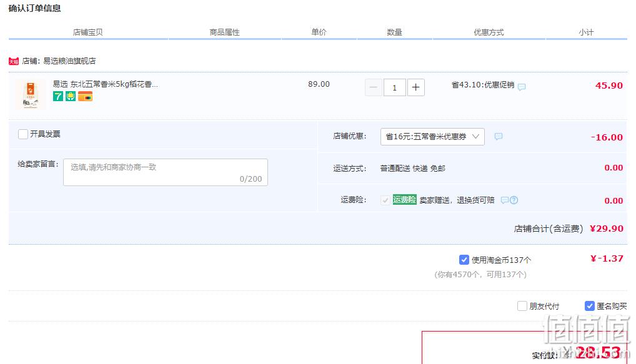Click the 确认订单信息 heading
636x364 pixels.
click(34, 8)
